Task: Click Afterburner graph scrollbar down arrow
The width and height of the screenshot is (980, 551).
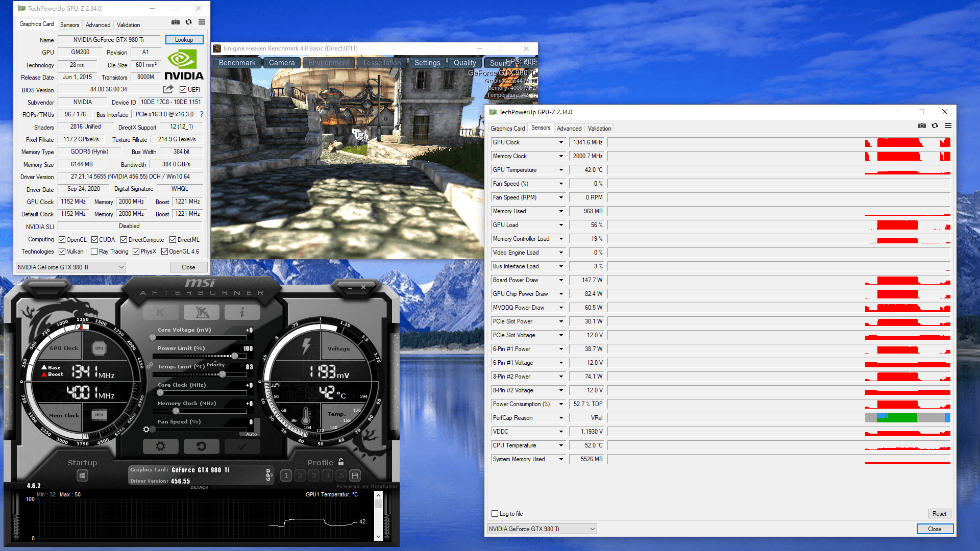Action: (378, 536)
